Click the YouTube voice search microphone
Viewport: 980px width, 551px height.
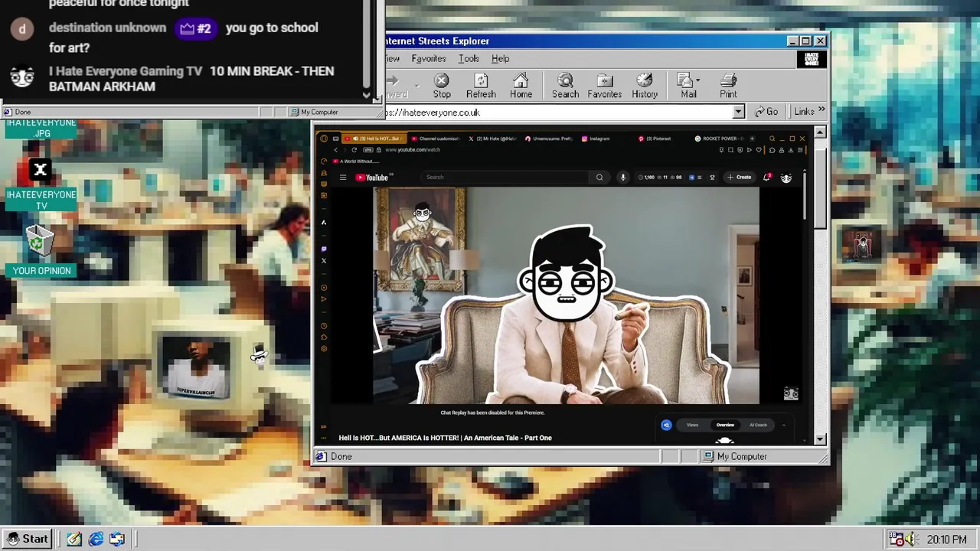point(623,178)
